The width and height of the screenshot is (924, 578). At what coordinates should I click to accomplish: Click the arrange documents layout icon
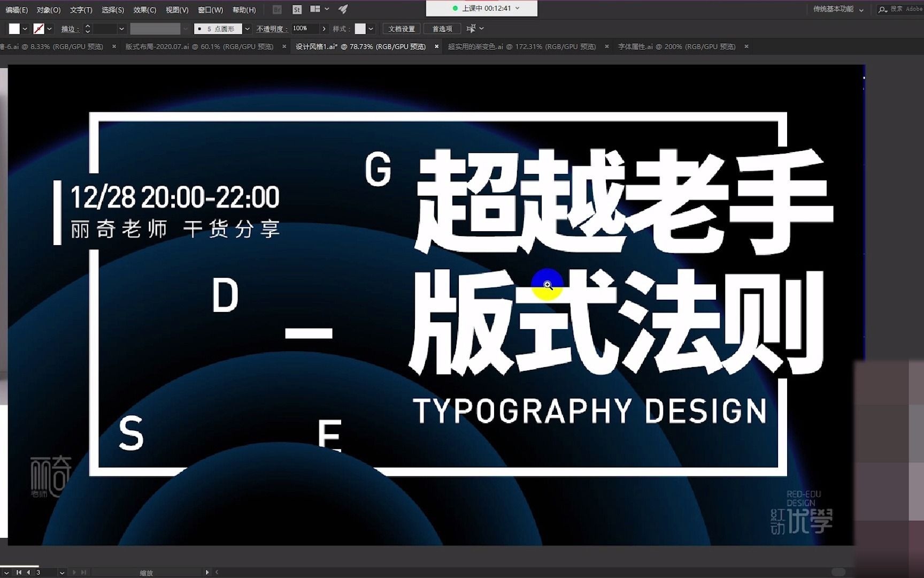tap(315, 9)
